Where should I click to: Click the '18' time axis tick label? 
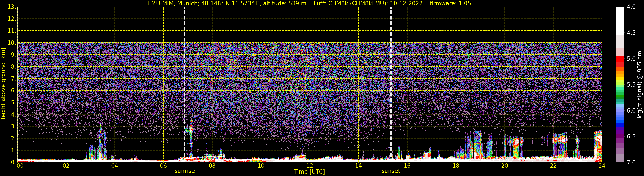pos(456,166)
